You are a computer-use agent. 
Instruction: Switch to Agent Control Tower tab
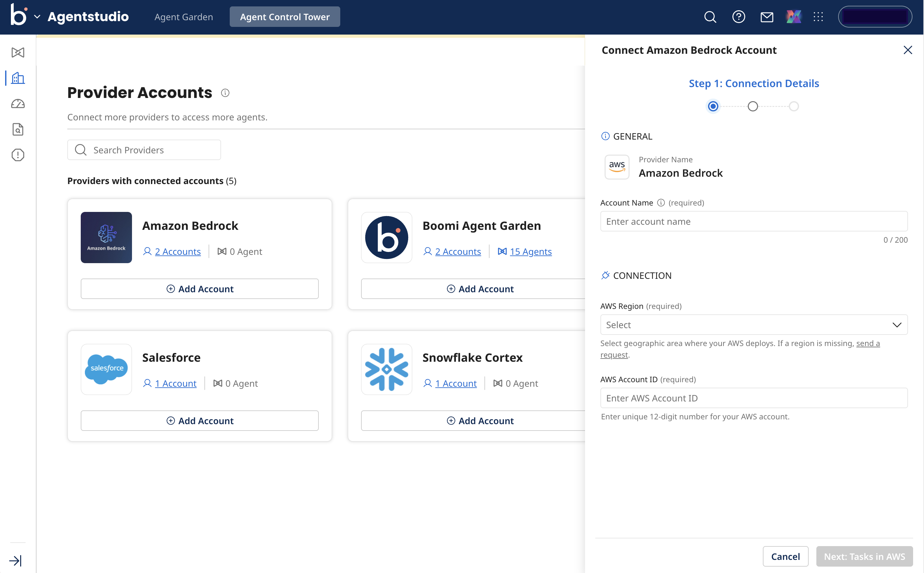(x=285, y=17)
